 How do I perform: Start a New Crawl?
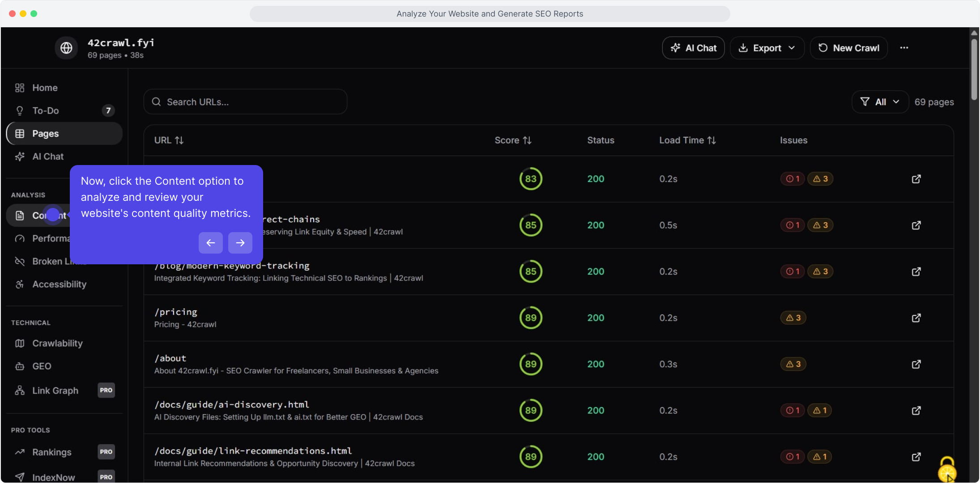[848, 48]
